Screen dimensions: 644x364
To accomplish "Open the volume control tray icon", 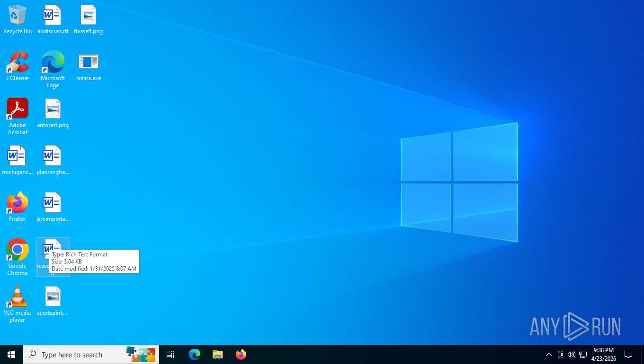I will tap(572, 355).
